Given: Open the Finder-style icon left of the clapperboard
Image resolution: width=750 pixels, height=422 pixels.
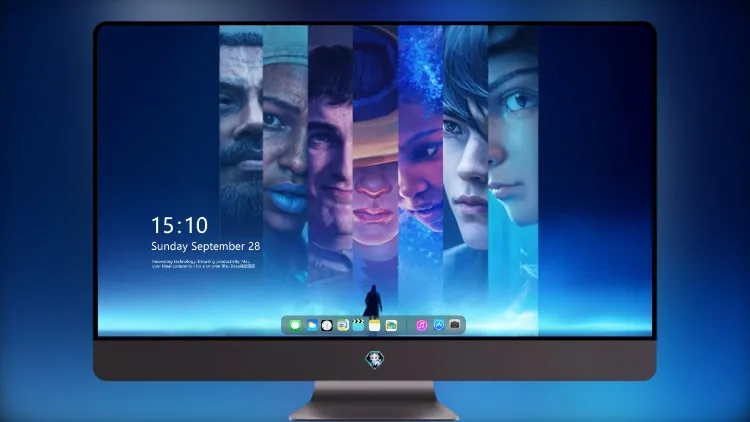Looking at the screenshot, I should [342, 325].
